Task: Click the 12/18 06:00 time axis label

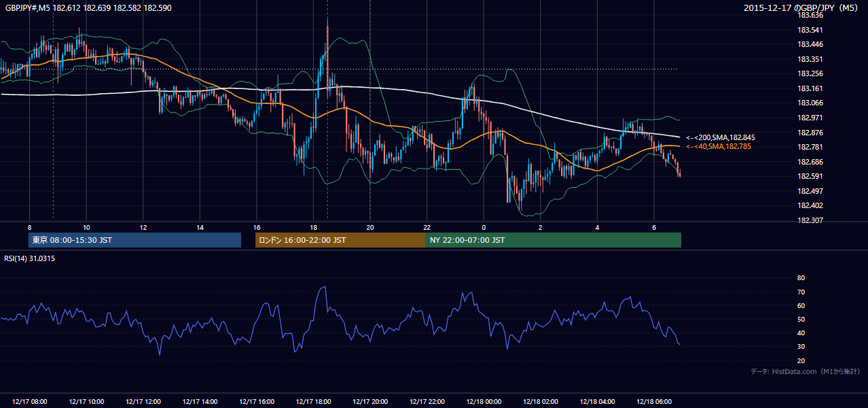Action: [653, 402]
